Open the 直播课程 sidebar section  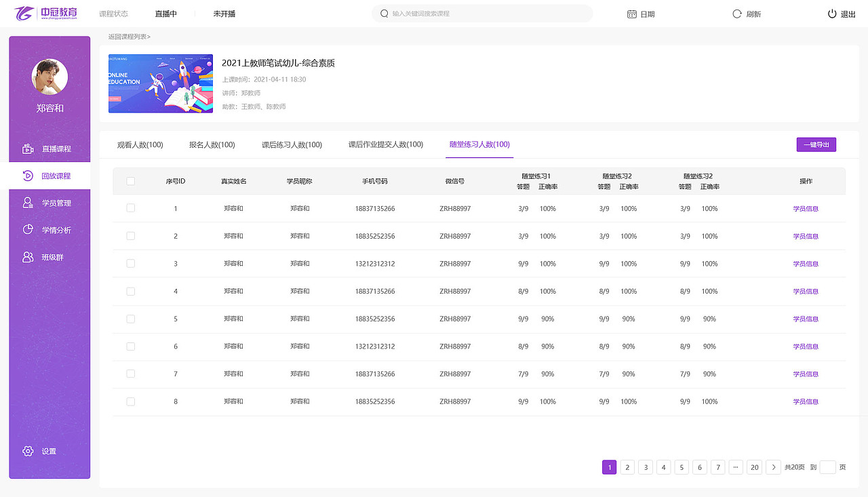coord(50,148)
